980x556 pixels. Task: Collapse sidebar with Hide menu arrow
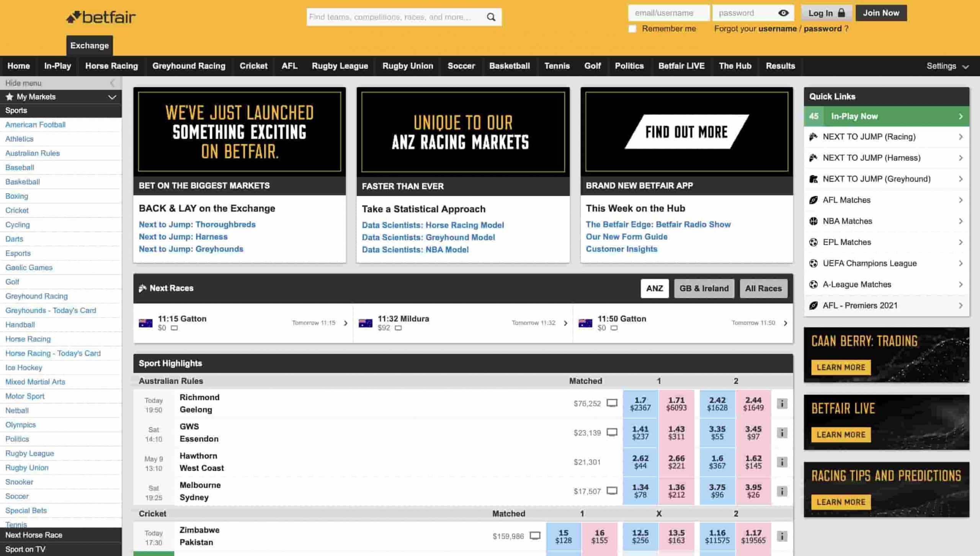point(112,83)
